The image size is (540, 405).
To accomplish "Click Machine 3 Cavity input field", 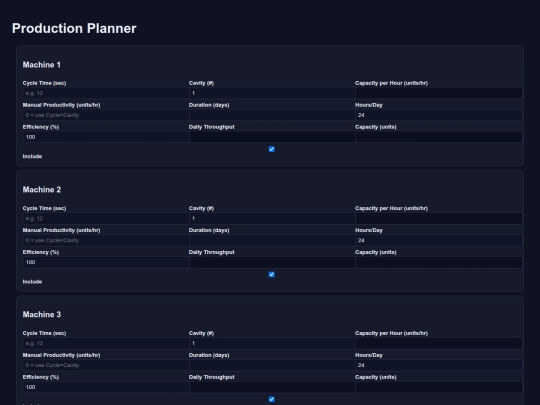I will pos(272,343).
